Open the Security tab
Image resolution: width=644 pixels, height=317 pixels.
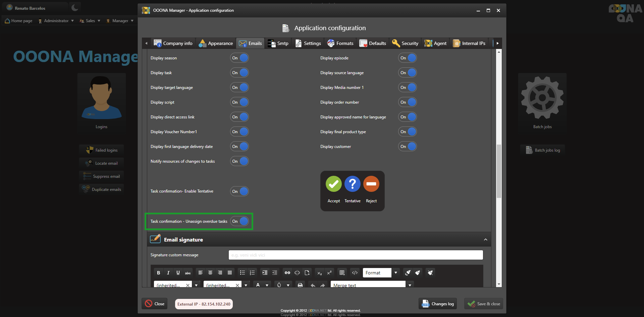[x=406, y=43]
